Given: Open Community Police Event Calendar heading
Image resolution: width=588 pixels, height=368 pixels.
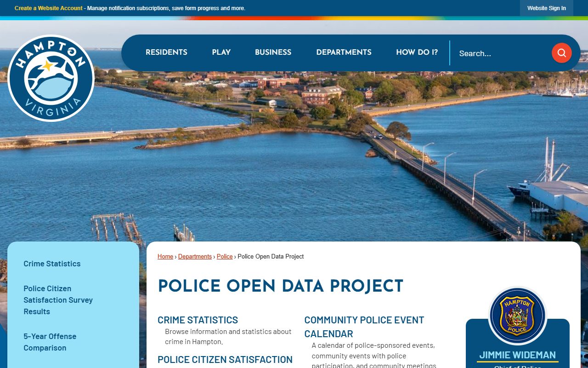Looking at the screenshot, I should tap(364, 327).
